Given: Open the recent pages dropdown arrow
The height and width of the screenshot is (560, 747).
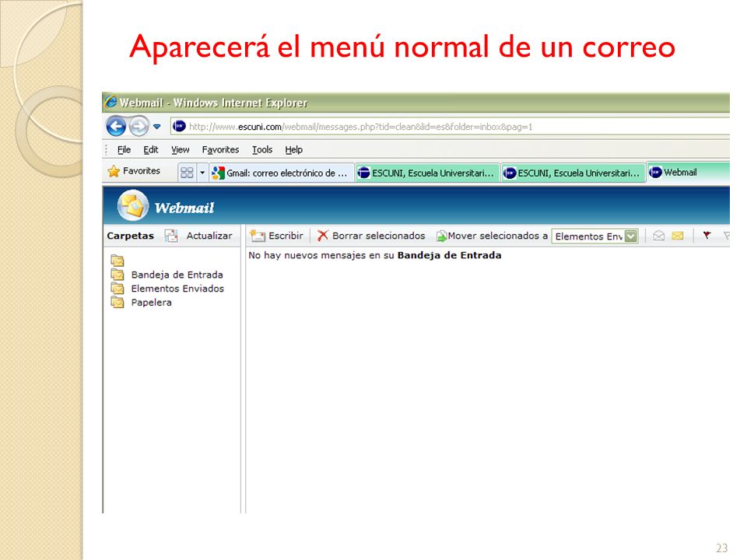Looking at the screenshot, I should [156, 127].
